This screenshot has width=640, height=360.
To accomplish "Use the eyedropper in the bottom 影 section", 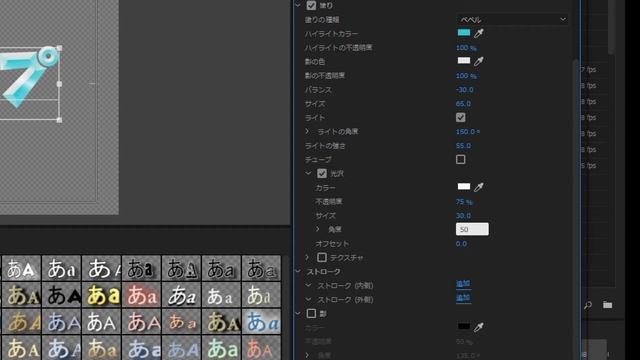I will click(479, 327).
